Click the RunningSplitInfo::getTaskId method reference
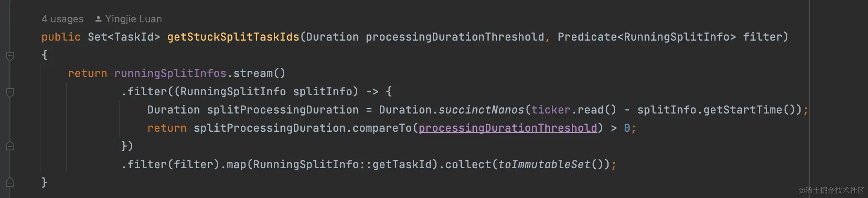 coord(342,164)
